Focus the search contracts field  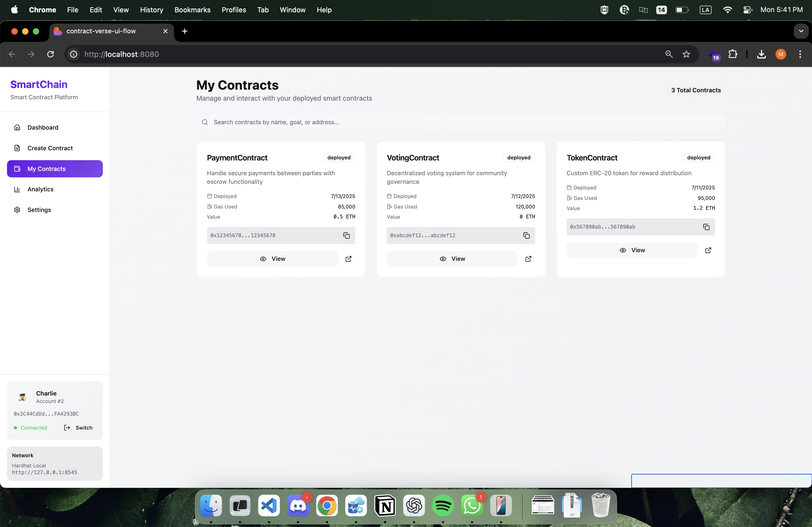tap(461, 122)
